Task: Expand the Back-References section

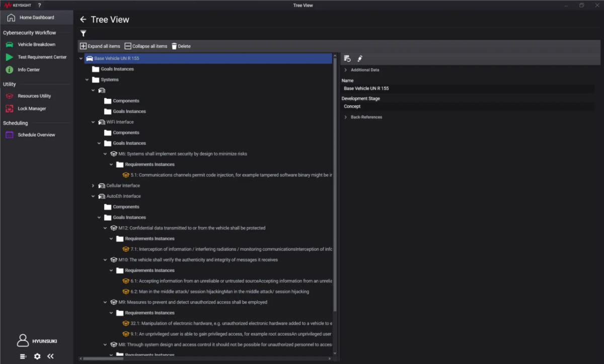Action: tap(346, 117)
